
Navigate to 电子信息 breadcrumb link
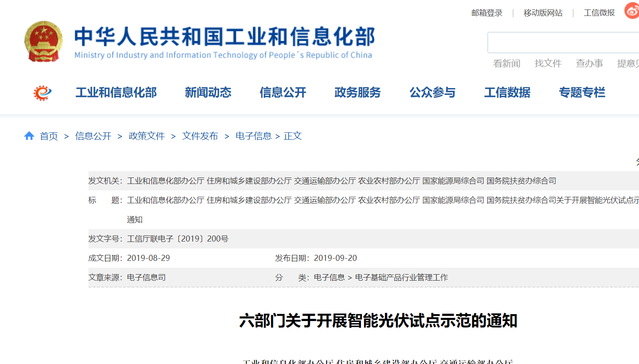(253, 136)
